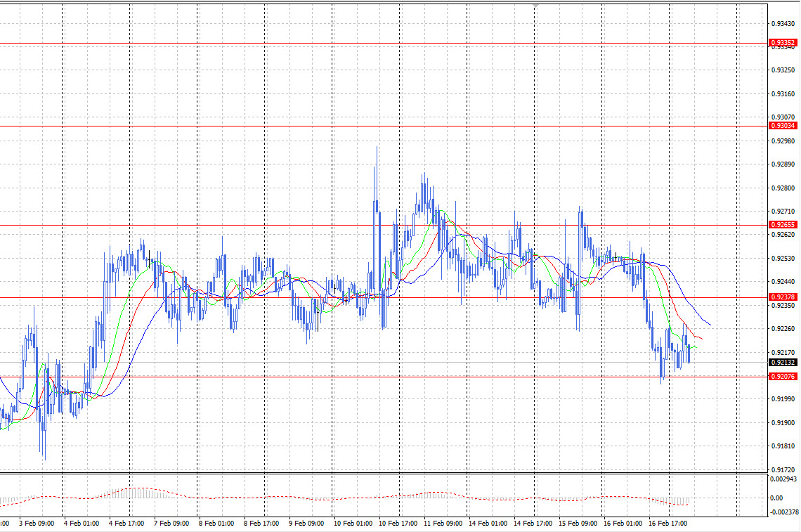Click the 15 Feb 09:00 time label
801x532 pixels.
point(578,524)
